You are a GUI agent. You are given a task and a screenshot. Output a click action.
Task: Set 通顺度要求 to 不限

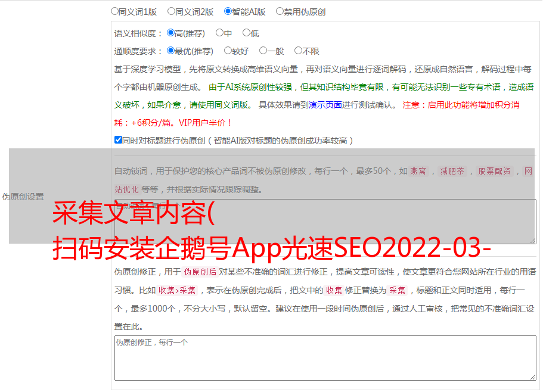[x=298, y=51]
